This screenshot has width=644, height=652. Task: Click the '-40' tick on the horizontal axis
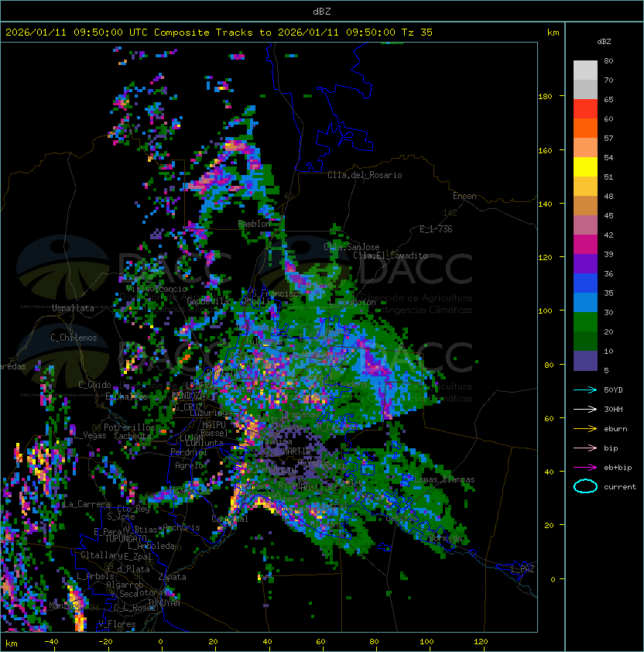coord(51,642)
